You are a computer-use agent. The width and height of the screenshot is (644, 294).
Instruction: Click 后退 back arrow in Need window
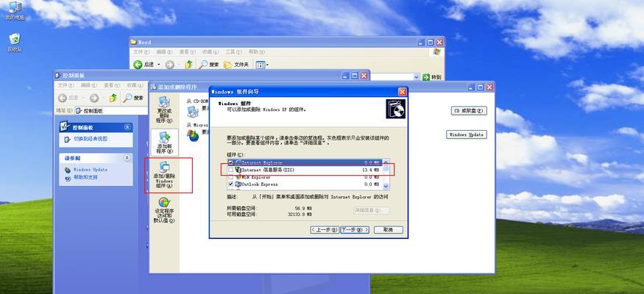138,65
